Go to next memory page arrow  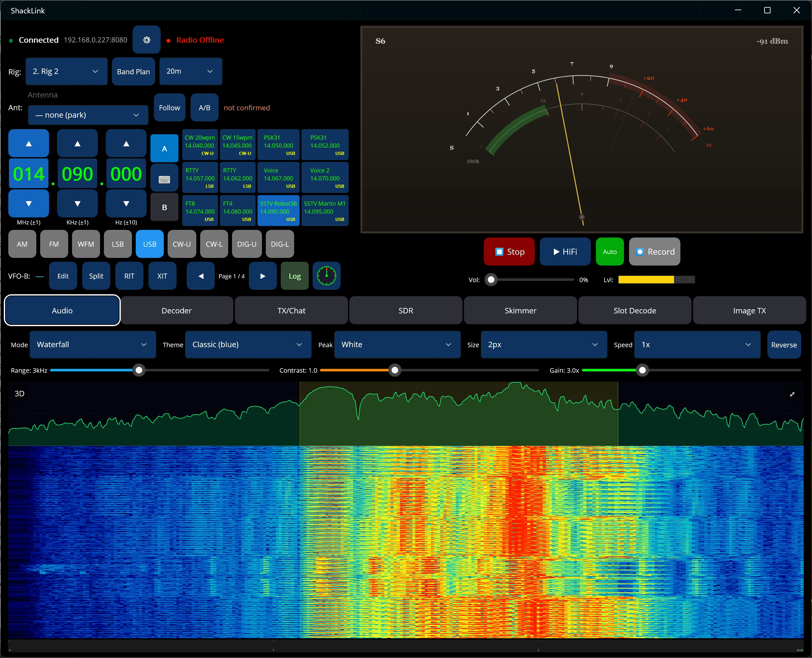263,276
